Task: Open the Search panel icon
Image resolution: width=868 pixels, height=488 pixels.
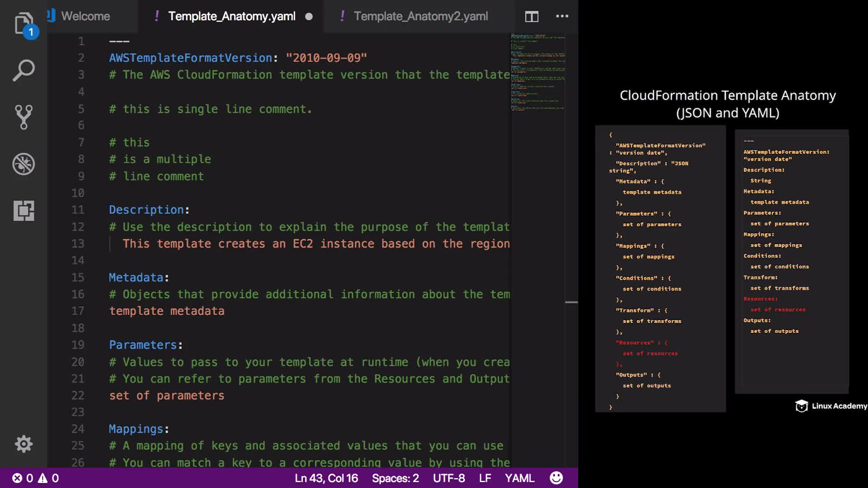Action: click(x=24, y=71)
